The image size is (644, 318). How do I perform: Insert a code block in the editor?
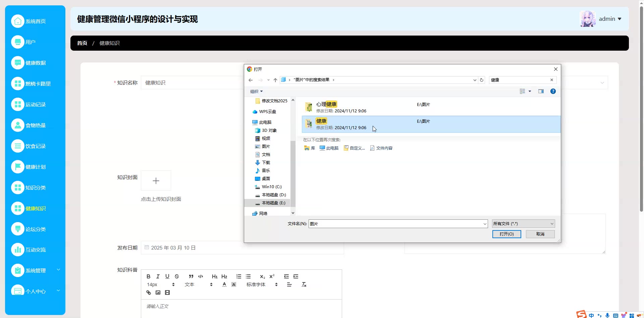201,276
